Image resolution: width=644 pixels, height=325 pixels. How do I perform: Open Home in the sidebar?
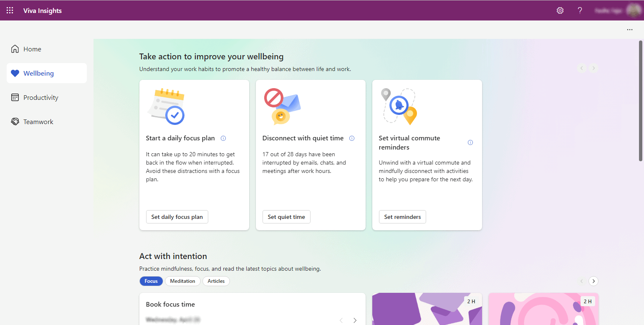tap(47, 49)
